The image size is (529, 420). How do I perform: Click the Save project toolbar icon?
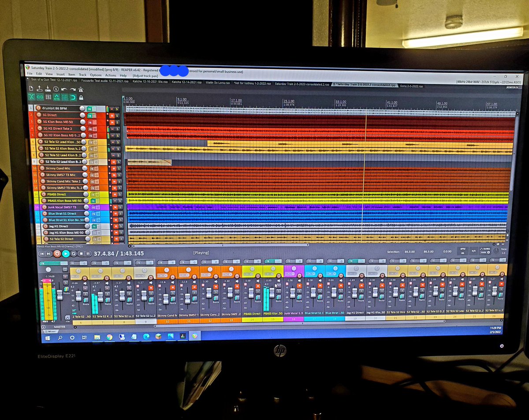point(48,89)
